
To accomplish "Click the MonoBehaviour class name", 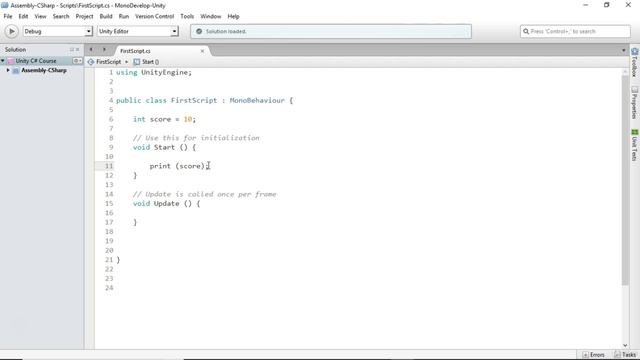I will coord(257,100).
